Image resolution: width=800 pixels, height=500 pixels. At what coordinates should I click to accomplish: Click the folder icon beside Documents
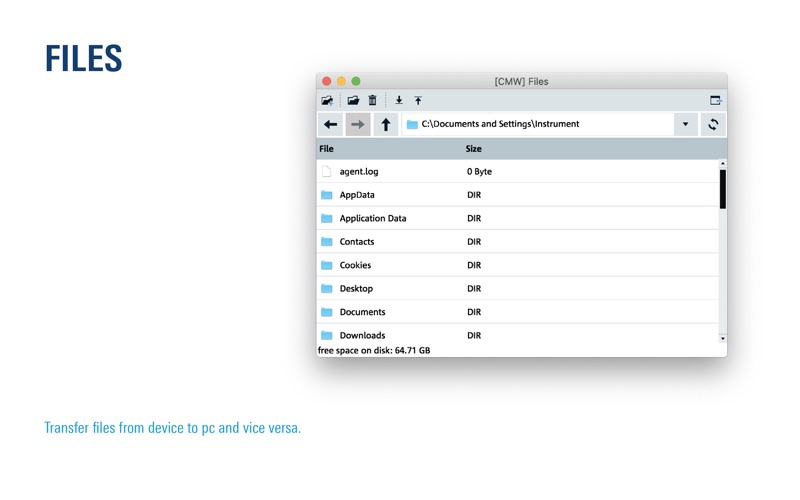click(x=327, y=312)
